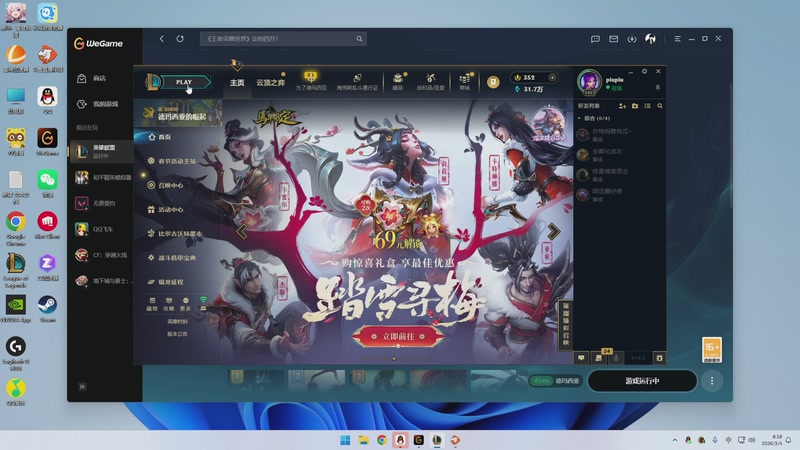Go to the next banner with right arrow
This screenshot has height=450, width=800.
pos(554,232)
